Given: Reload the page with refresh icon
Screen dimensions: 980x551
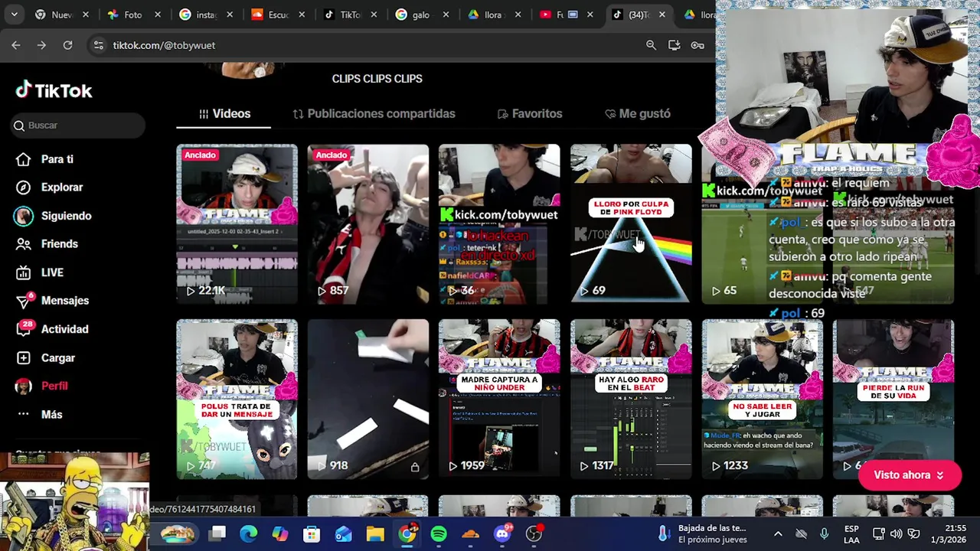Looking at the screenshot, I should [67, 45].
